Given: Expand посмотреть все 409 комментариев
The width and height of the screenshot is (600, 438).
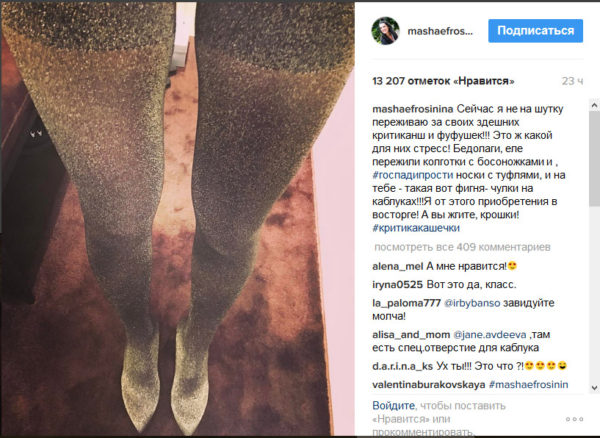Looking at the screenshot, I should point(462,247).
